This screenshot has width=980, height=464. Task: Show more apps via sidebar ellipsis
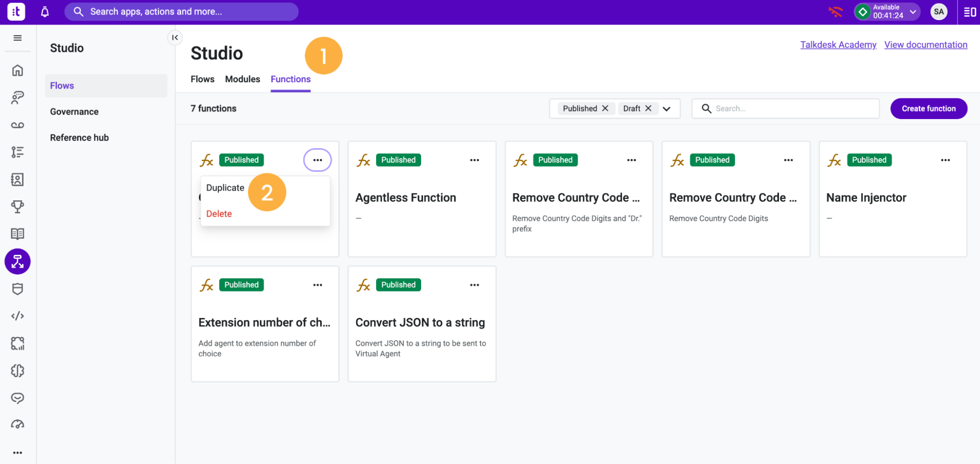click(x=18, y=453)
